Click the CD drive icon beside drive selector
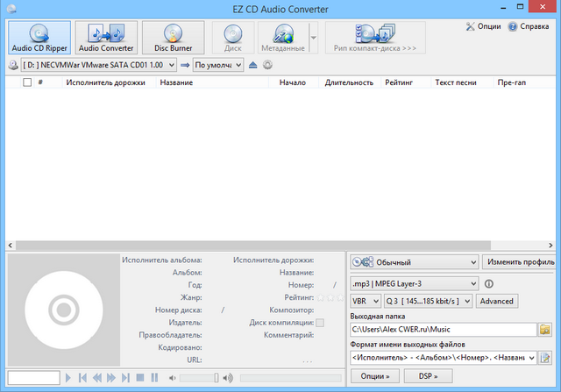 coord(13,65)
